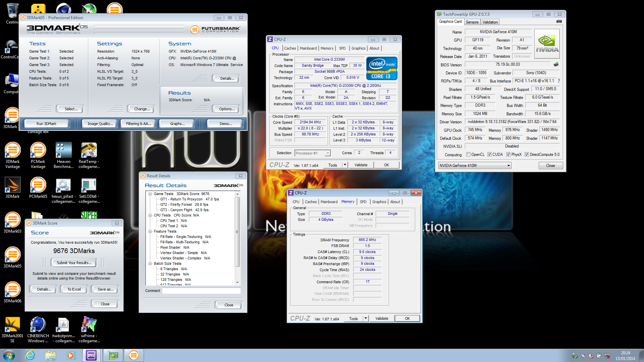Enable the OpenCL checkbox in GPU-Z
Image resolution: width=644 pixels, height=362 pixels.
[468, 155]
